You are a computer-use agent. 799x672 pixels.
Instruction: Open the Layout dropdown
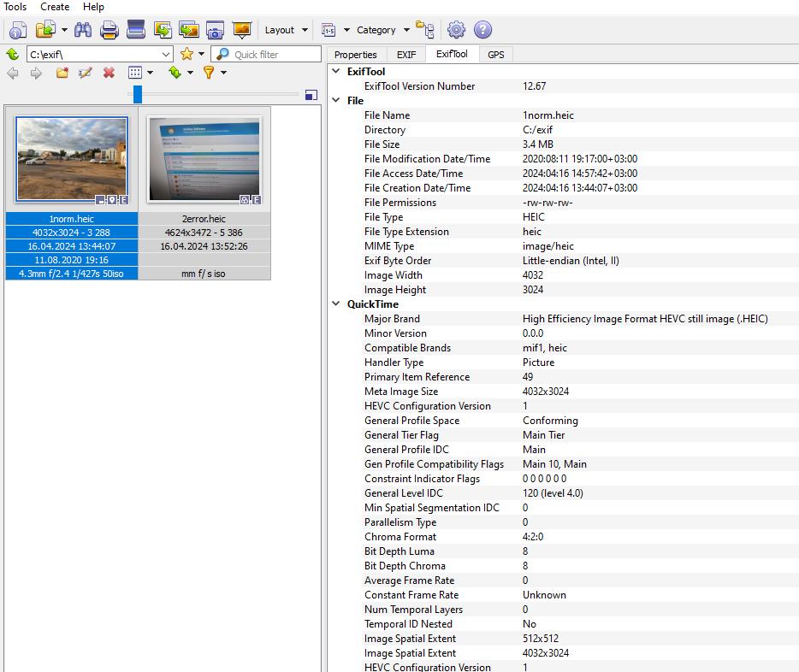286,30
